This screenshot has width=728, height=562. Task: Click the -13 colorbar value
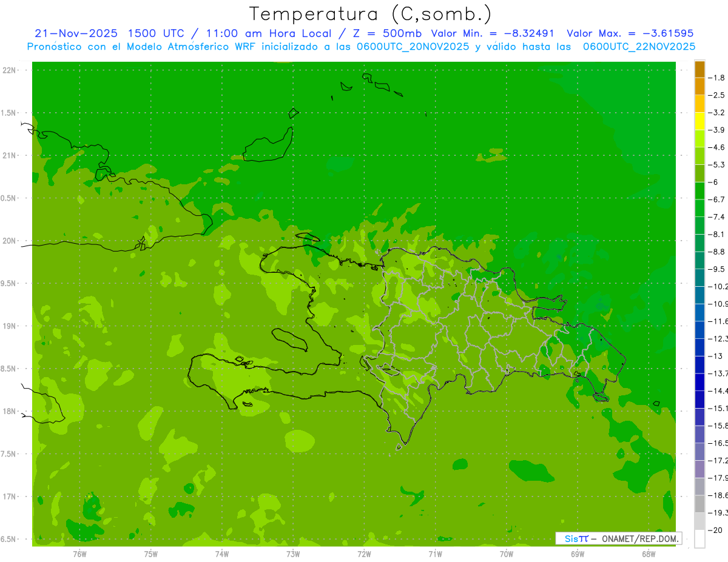tap(715, 356)
